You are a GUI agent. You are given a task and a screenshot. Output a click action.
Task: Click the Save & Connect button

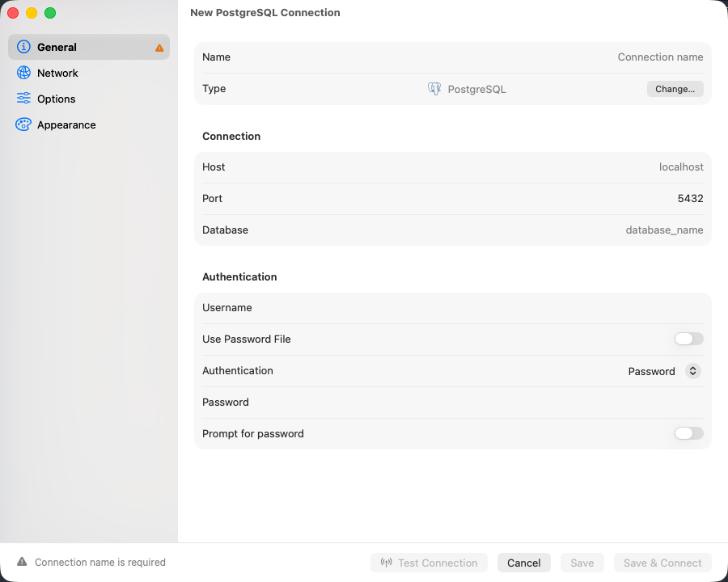662,563
